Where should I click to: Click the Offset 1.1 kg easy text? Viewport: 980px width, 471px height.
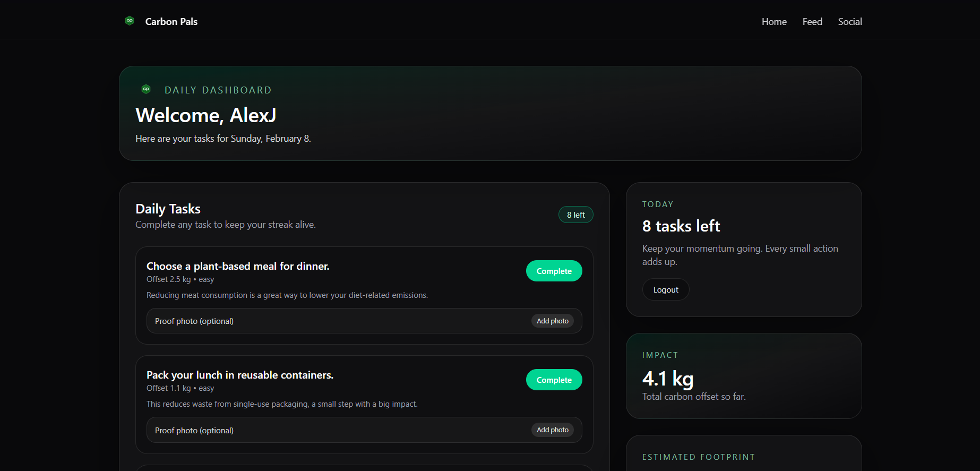[180, 388]
